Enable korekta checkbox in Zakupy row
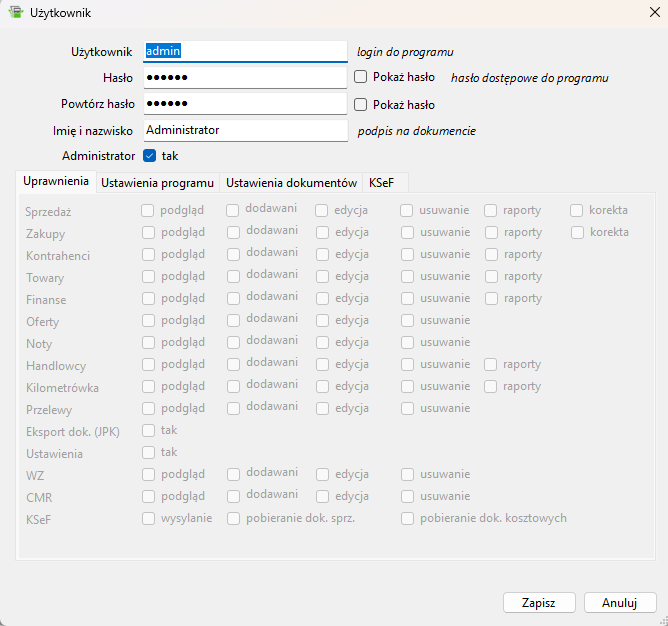This screenshot has width=668, height=626. pos(578,233)
